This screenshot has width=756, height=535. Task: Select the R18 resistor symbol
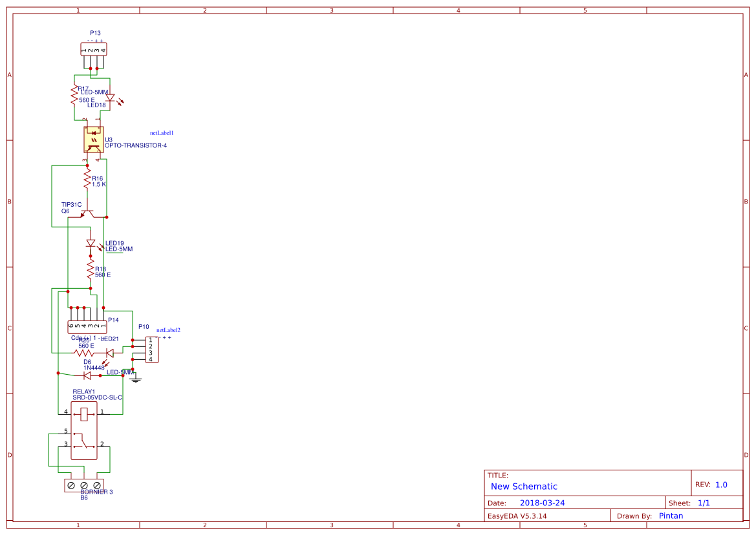pos(90,269)
